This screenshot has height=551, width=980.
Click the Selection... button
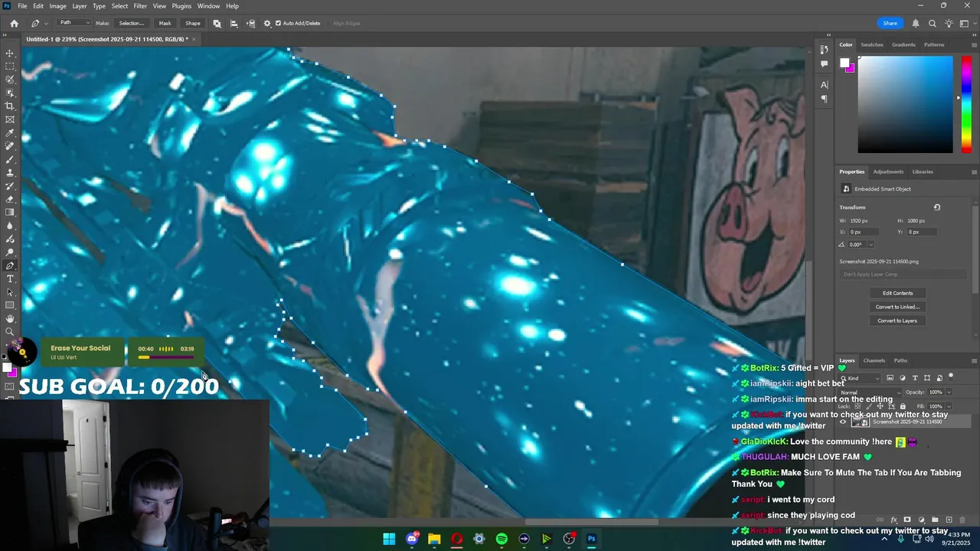132,23
